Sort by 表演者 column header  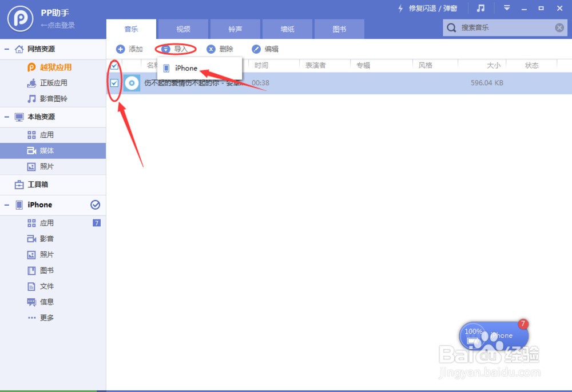pyautogui.click(x=316, y=66)
